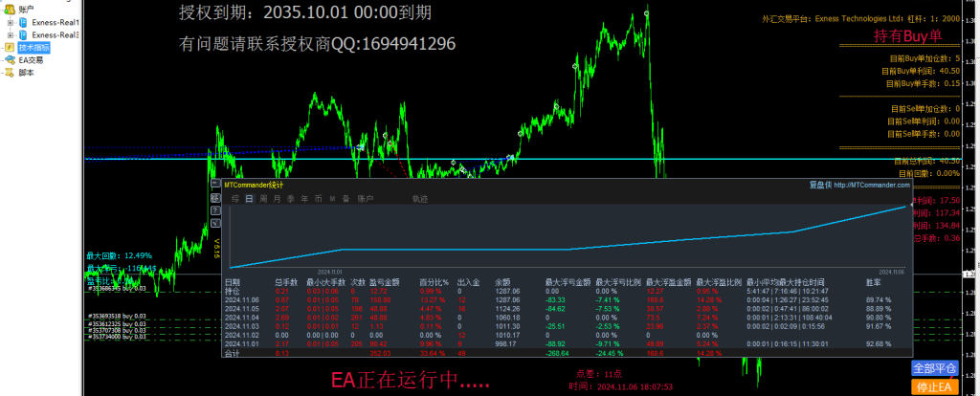Screen dimensions: 980x396
Task: Select the highlighted 技术指标 tree item
Action: coord(33,48)
